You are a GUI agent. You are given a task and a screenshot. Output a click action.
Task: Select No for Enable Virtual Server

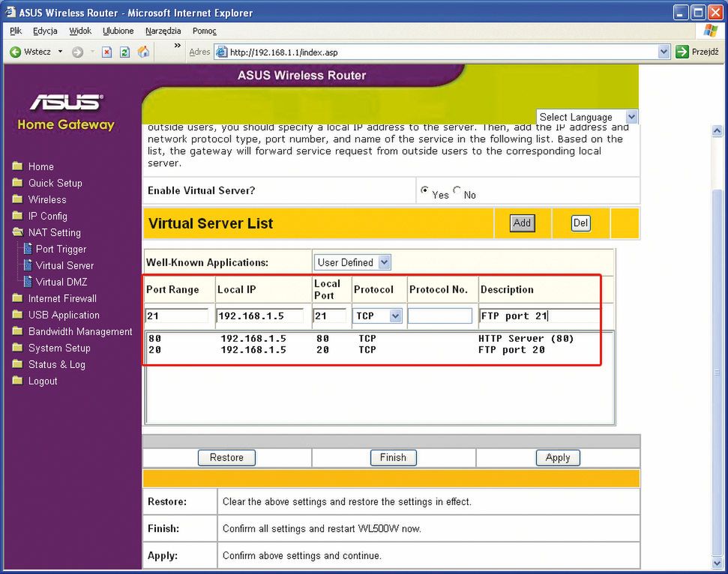[x=457, y=190]
